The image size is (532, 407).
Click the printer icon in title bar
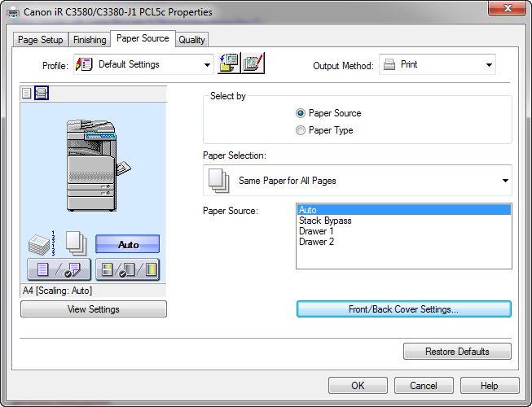tap(13, 13)
